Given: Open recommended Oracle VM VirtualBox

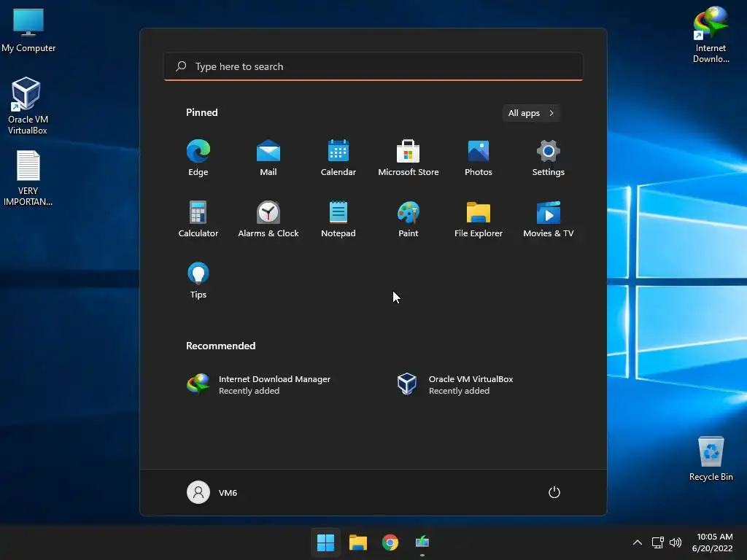Looking at the screenshot, I should coord(457,384).
